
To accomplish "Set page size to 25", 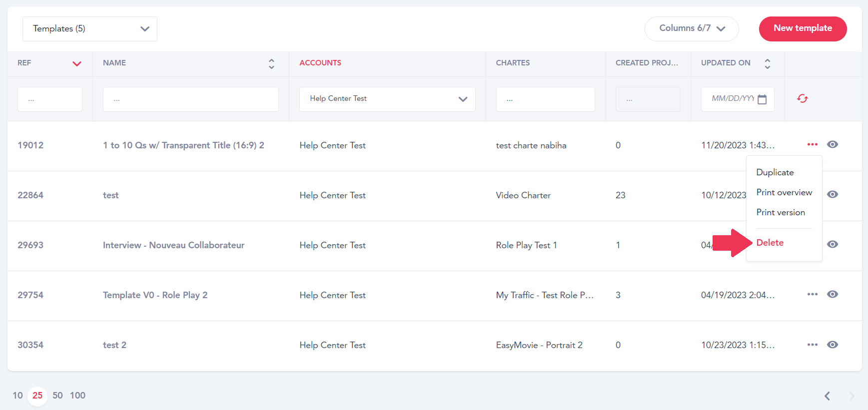I will click(37, 396).
